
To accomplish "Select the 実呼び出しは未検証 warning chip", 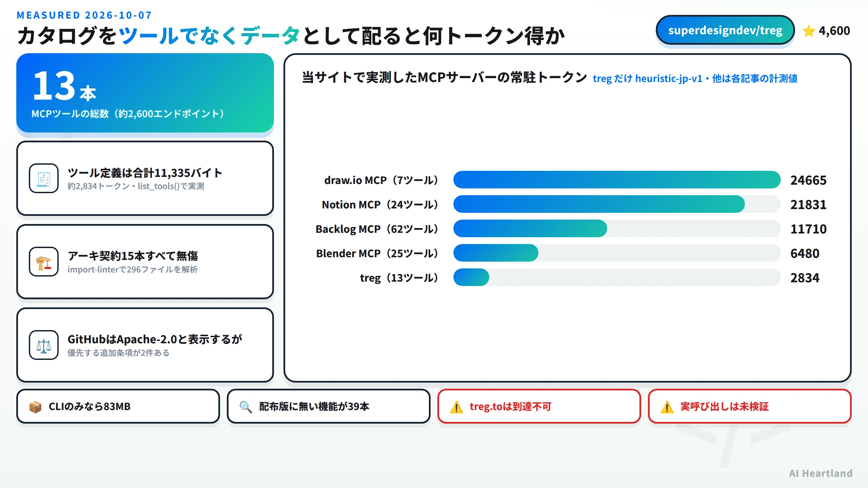I will (x=750, y=406).
